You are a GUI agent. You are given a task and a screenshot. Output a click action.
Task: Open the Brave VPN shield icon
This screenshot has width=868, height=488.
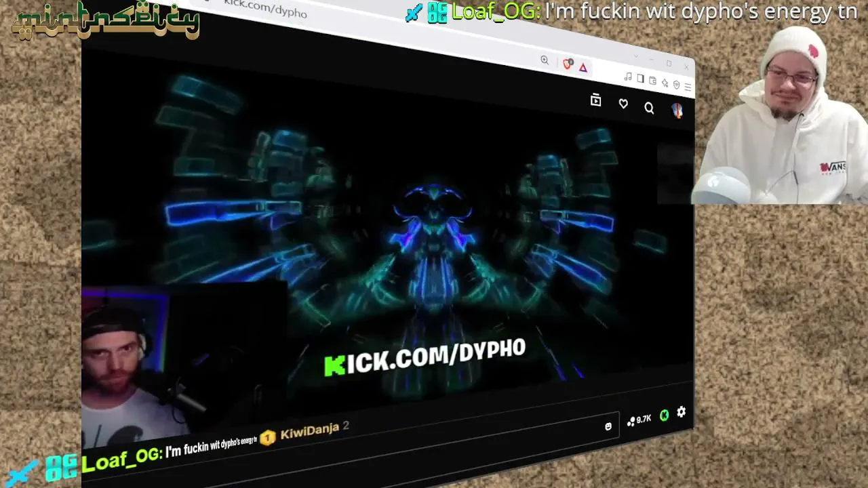click(x=676, y=85)
